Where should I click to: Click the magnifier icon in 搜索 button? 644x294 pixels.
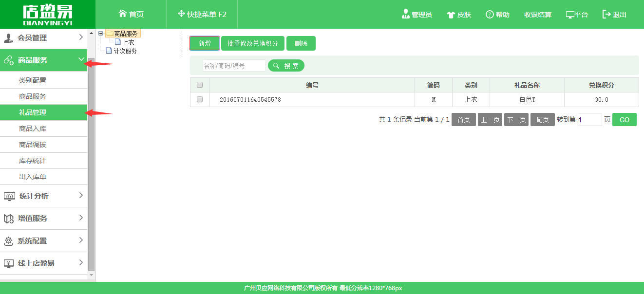click(277, 66)
